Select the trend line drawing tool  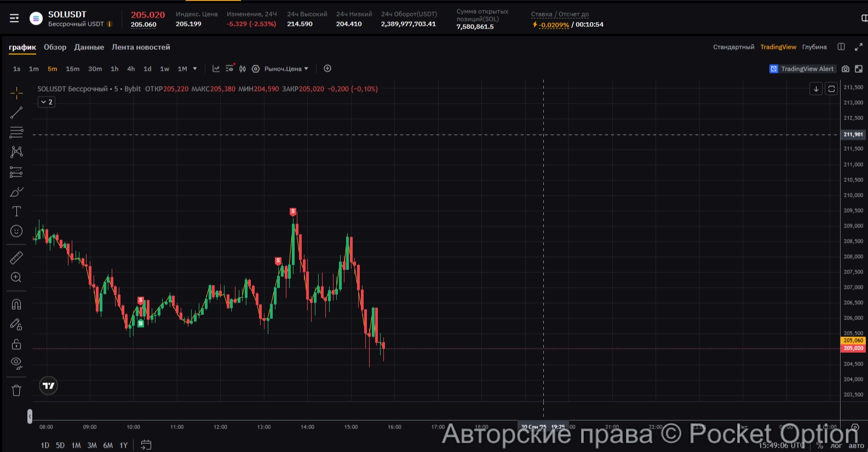tap(16, 113)
